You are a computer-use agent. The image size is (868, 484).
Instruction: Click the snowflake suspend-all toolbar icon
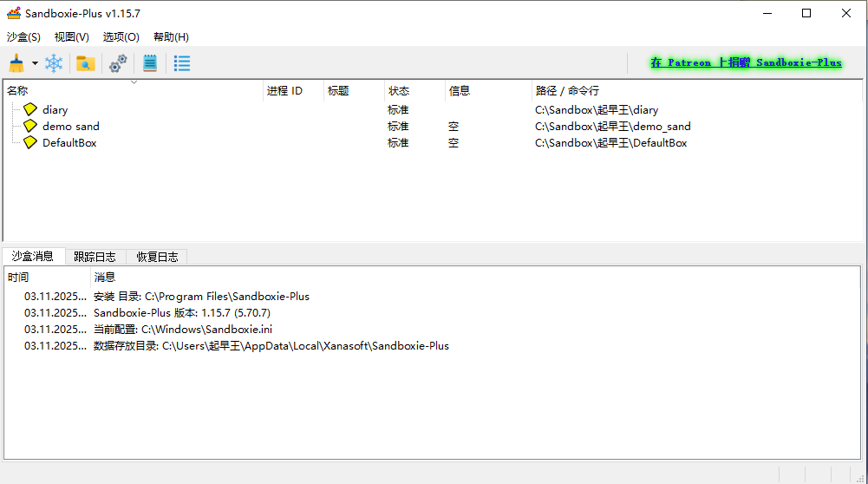pos(54,63)
